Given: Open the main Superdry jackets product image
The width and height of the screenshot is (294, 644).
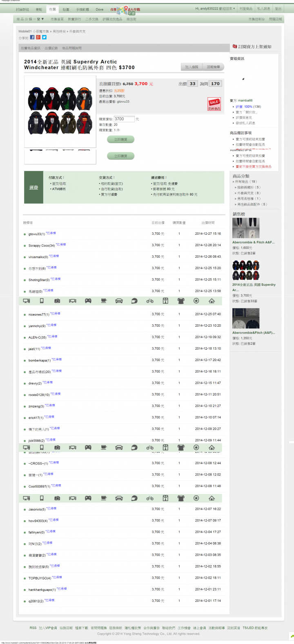Looking at the screenshot, I should point(60,111).
